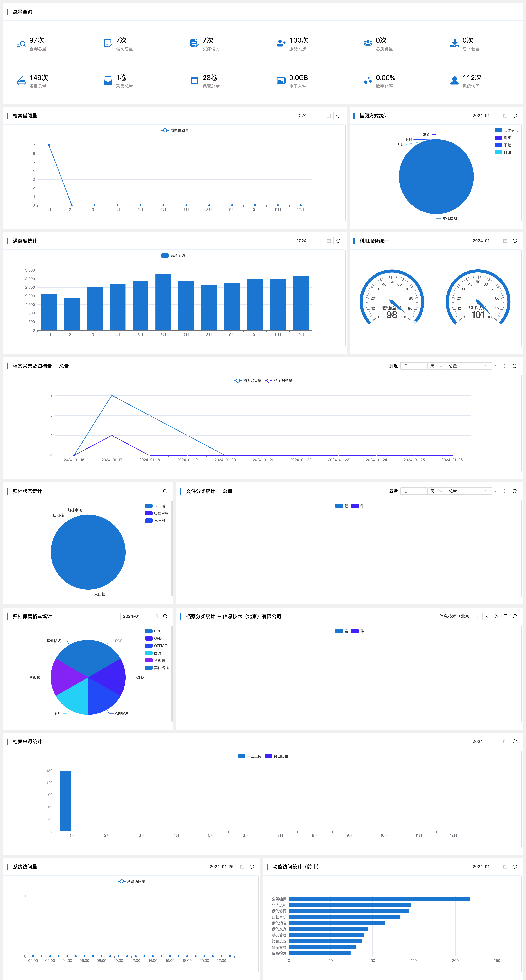The width and height of the screenshot is (526, 980).
Task: Open the 2024-01 month picker for 借阅方式统计
Action: tap(490, 116)
